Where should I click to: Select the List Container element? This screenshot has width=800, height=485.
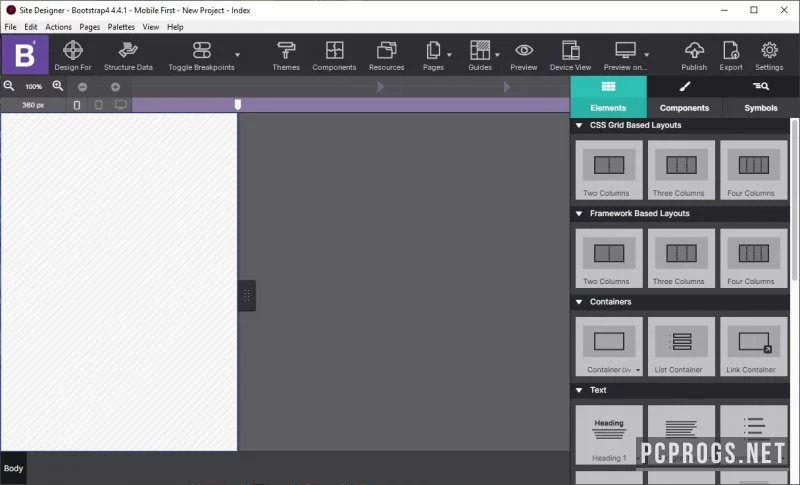[681, 346]
